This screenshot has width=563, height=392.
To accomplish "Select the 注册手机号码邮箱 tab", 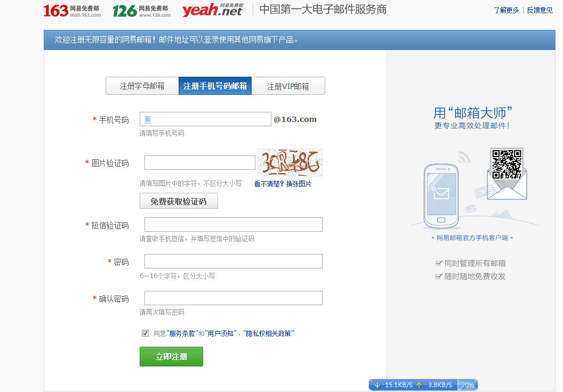I will (x=215, y=86).
